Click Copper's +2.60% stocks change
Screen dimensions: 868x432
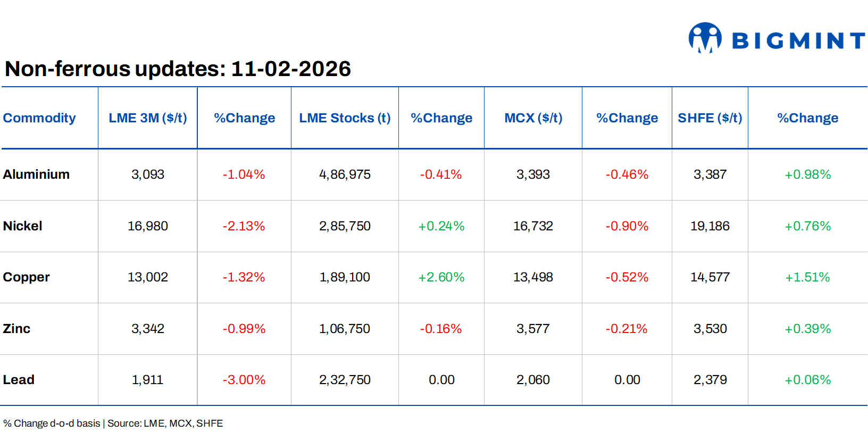click(x=441, y=277)
